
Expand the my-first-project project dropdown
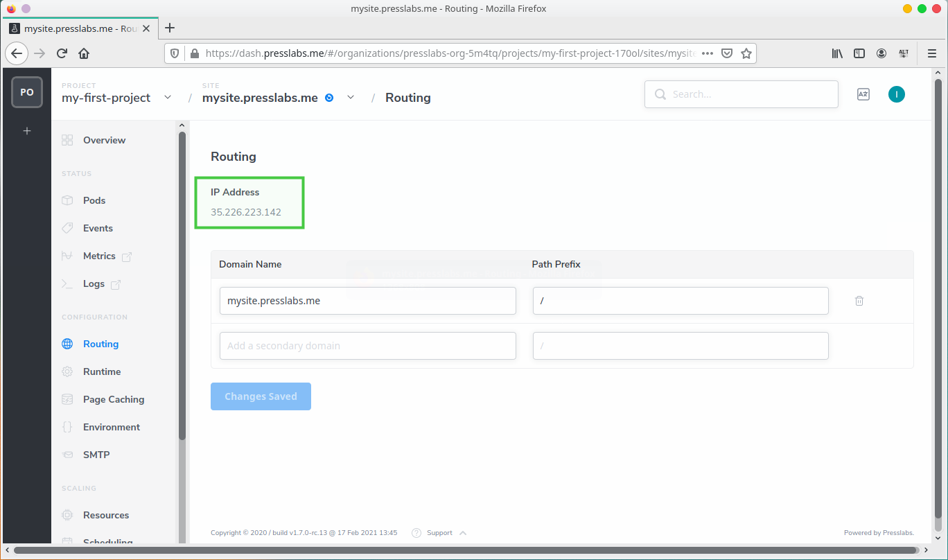pos(168,98)
